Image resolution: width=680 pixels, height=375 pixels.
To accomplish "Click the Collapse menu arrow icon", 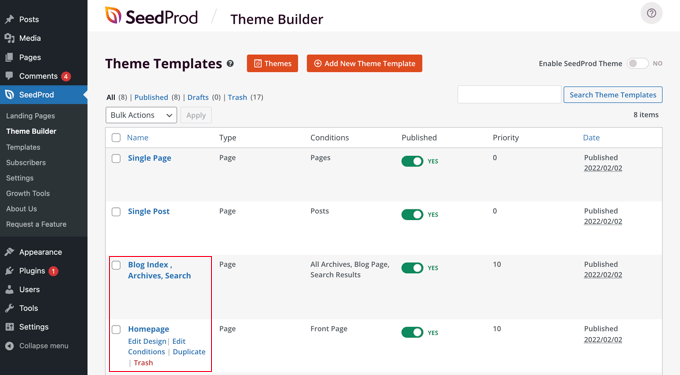I will [9, 346].
